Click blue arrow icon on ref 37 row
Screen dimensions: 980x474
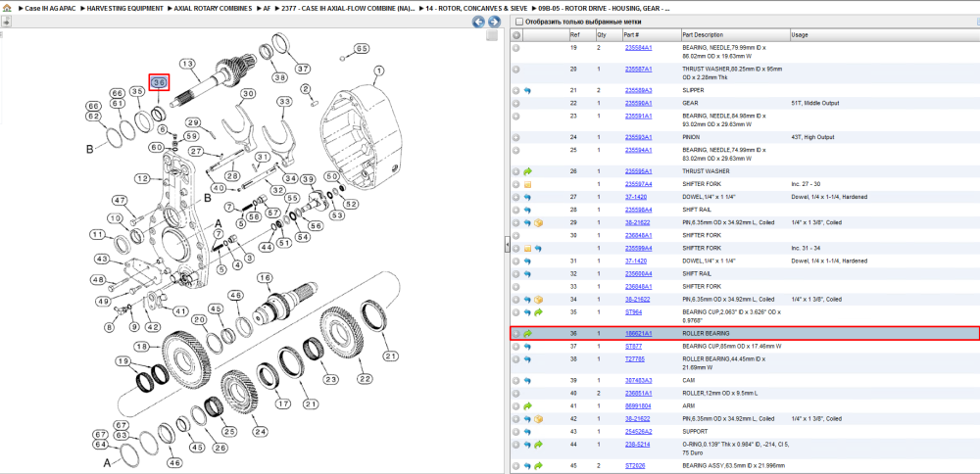pos(527,346)
